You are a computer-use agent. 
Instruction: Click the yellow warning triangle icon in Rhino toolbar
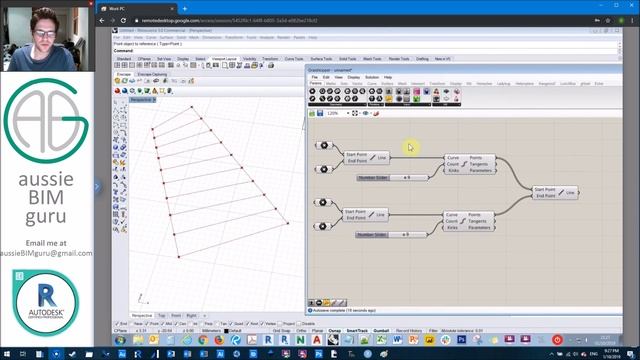[x=155, y=91]
